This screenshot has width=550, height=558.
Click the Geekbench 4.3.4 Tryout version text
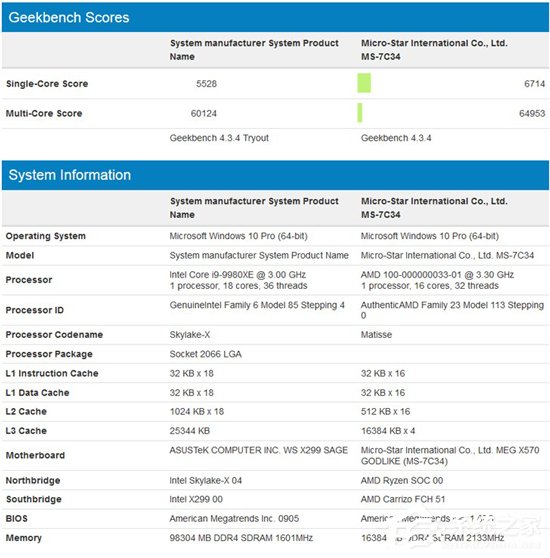[219, 138]
